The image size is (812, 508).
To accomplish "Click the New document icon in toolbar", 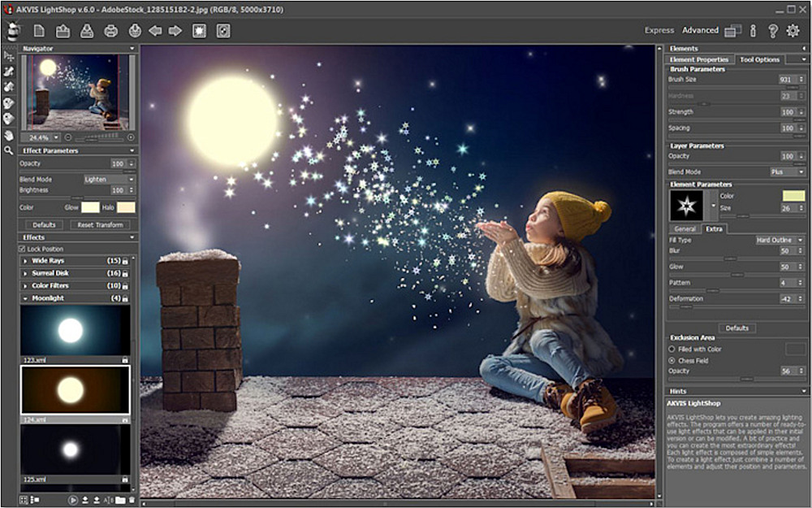I will 38,31.
